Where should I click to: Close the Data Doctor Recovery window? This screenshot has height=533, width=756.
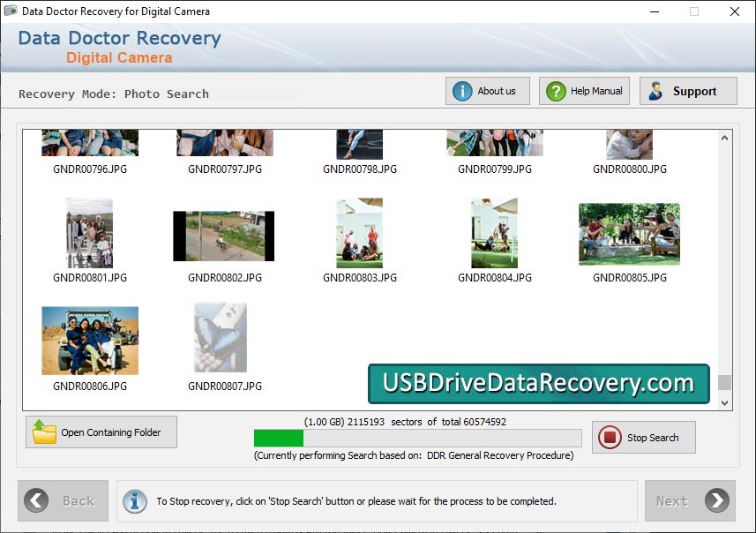tap(734, 11)
